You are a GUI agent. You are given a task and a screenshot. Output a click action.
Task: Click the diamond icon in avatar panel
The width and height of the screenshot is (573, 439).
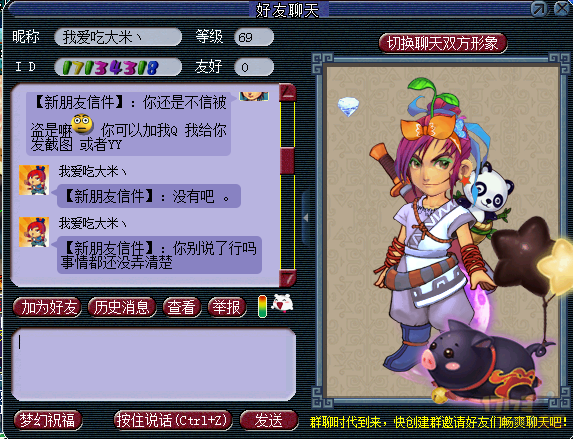pos(348,107)
